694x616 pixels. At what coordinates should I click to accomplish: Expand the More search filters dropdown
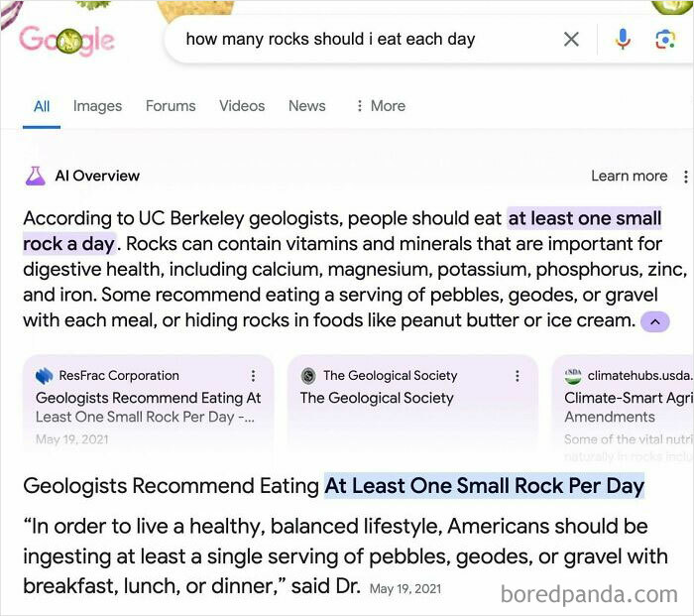tap(380, 106)
